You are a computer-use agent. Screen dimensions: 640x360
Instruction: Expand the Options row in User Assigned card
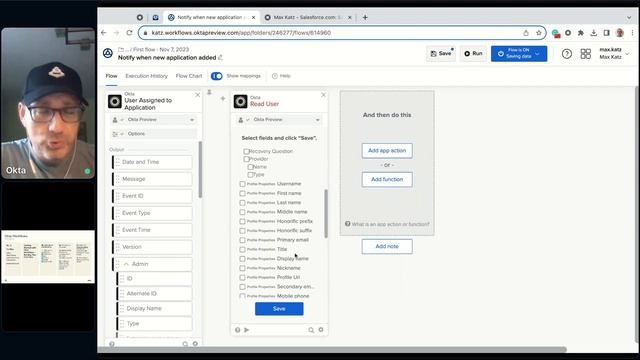(x=153, y=133)
